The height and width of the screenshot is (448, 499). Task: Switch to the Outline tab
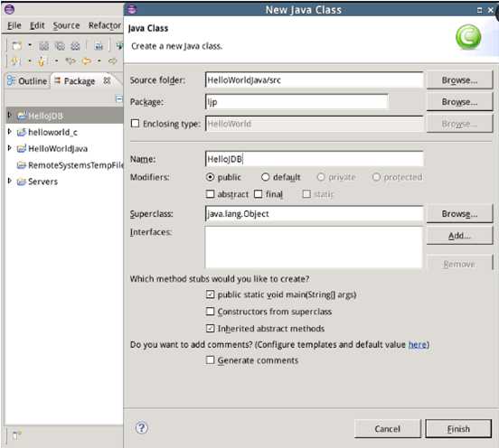pos(27,81)
